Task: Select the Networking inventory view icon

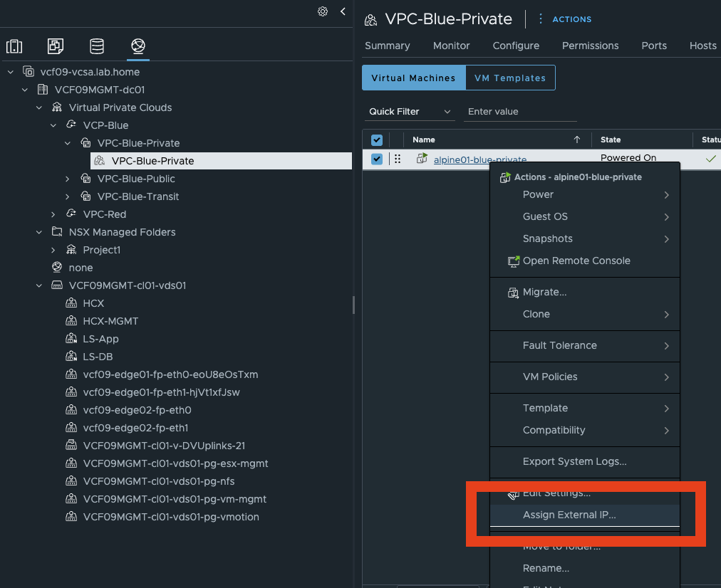Action: coord(138,47)
